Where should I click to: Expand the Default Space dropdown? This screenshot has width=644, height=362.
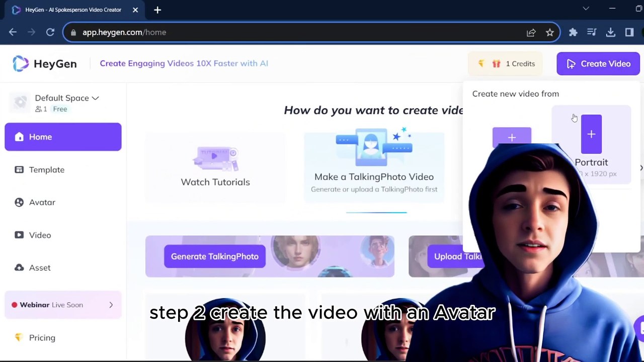point(67,98)
